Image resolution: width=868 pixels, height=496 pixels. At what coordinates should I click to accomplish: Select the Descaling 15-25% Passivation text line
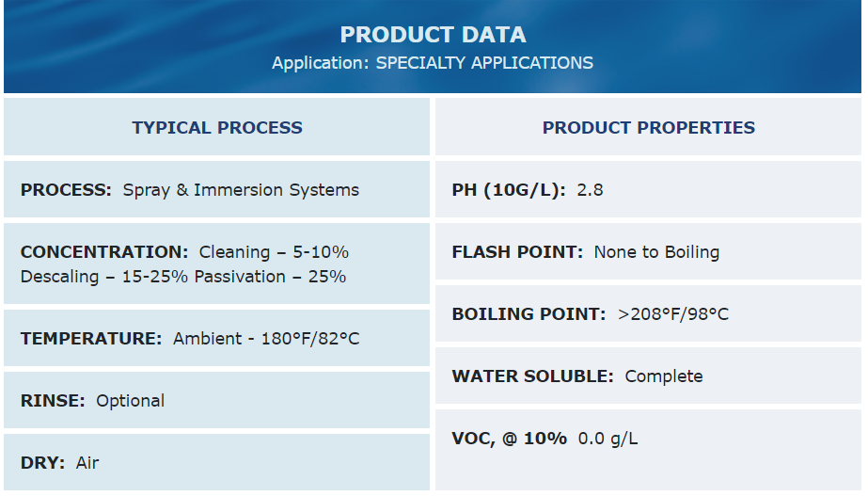183,277
